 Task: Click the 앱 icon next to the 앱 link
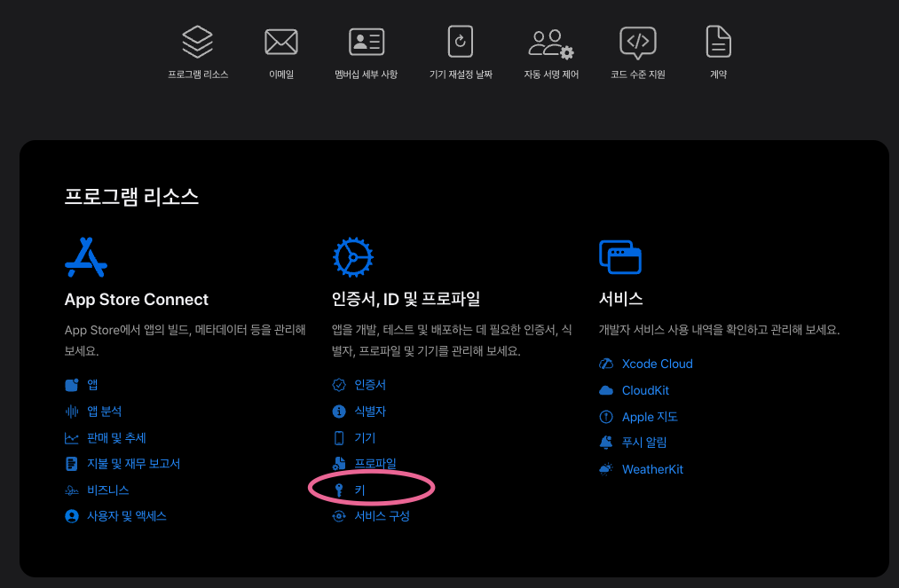[72, 385]
